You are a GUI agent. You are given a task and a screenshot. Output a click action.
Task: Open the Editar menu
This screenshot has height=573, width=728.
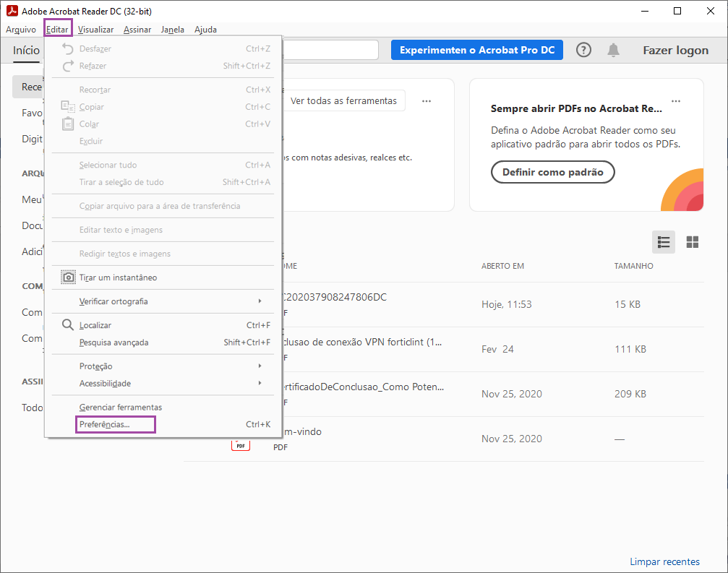click(x=58, y=29)
